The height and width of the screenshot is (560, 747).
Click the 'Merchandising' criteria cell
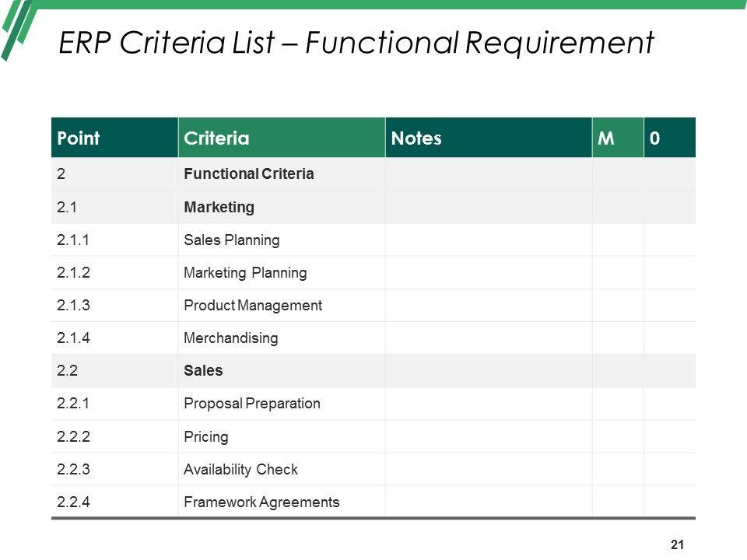coord(231,338)
